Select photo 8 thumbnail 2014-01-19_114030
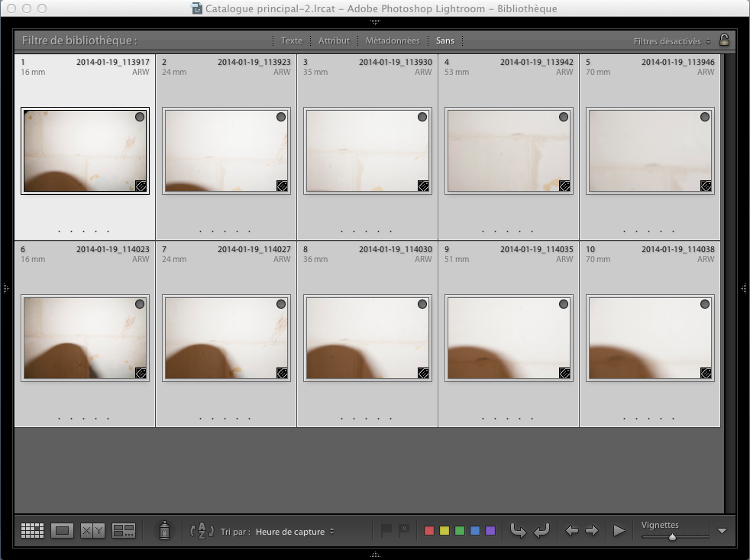 pos(367,338)
